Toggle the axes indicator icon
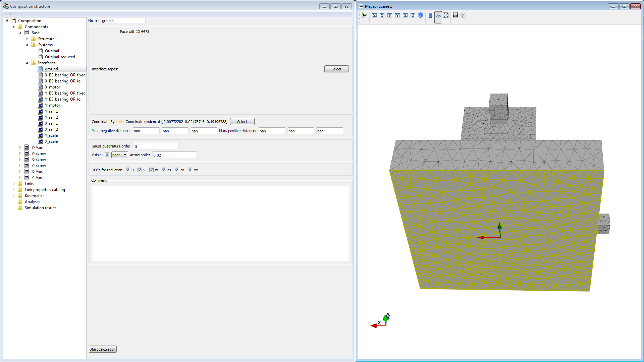644x362 pixels. [438, 15]
